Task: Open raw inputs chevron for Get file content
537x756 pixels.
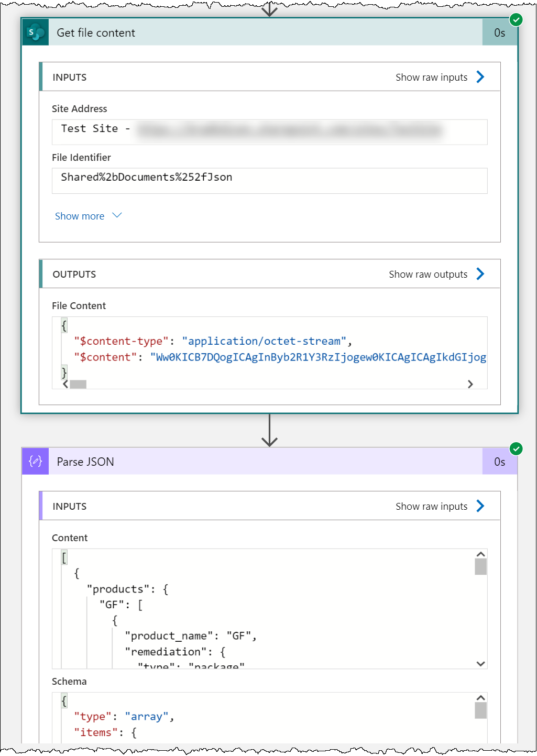Action: tap(480, 77)
